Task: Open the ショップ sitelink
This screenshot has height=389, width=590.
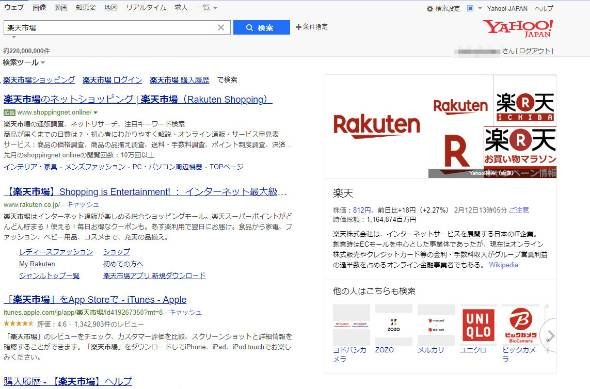Action: (117, 252)
